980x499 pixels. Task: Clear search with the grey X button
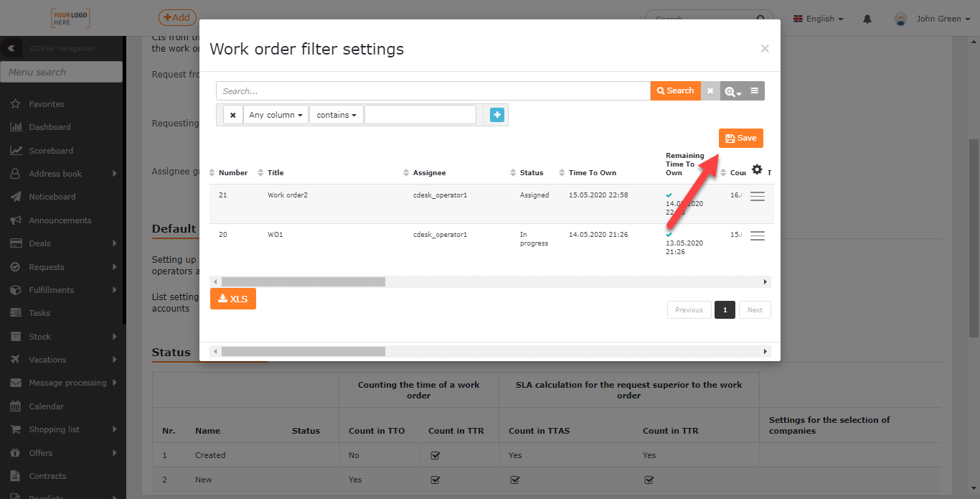pos(710,90)
